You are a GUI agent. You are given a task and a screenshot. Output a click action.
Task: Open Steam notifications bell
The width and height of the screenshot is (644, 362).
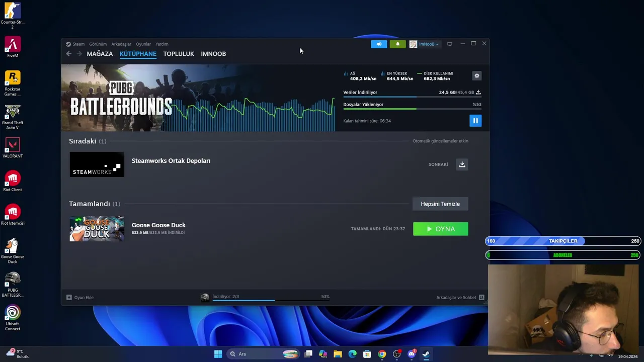pos(397,44)
